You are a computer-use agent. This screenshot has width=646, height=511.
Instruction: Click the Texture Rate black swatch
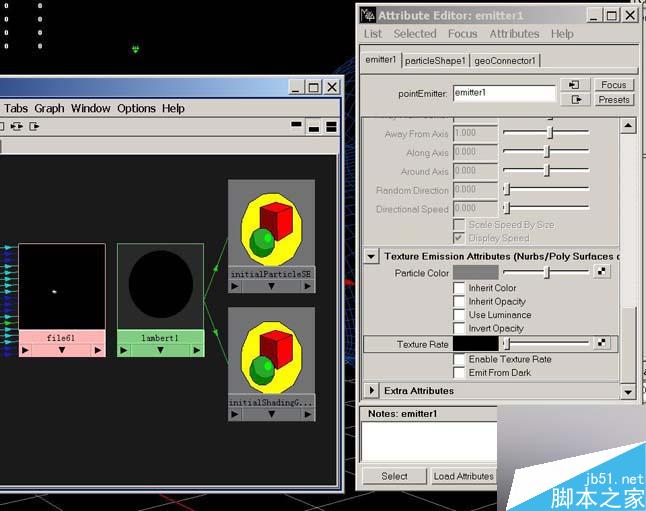tap(475, 344)
